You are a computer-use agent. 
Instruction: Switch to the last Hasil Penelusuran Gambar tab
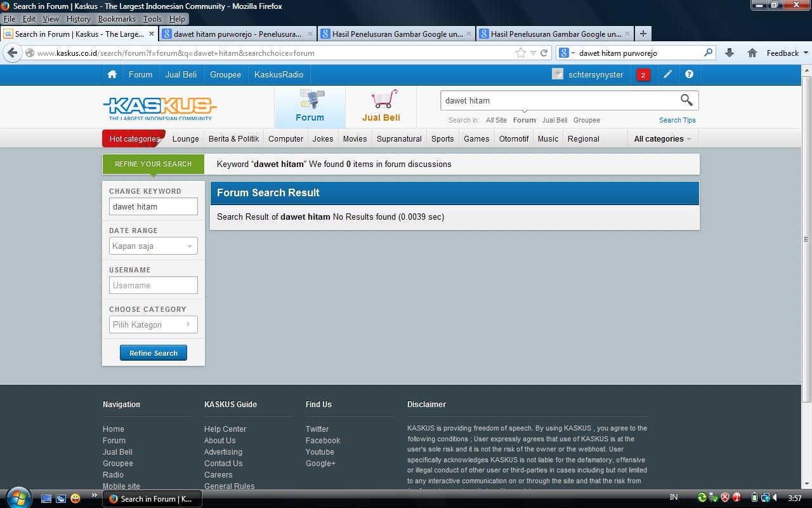555,34
